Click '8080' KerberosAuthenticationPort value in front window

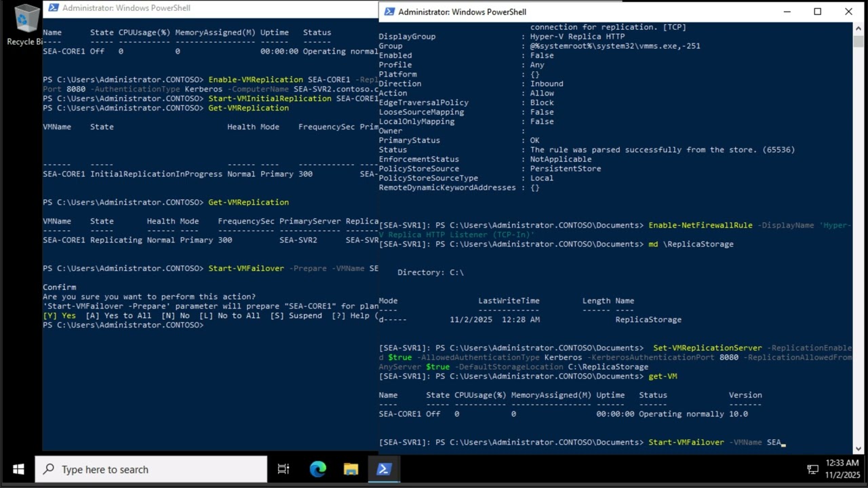[x=729, y=357]
